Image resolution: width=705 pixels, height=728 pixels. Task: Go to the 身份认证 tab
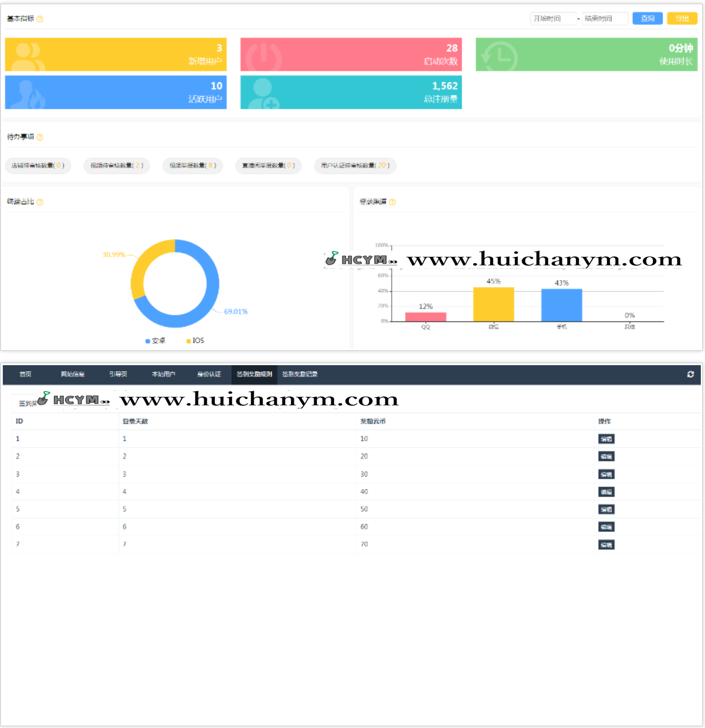click(x=209, y=374)
